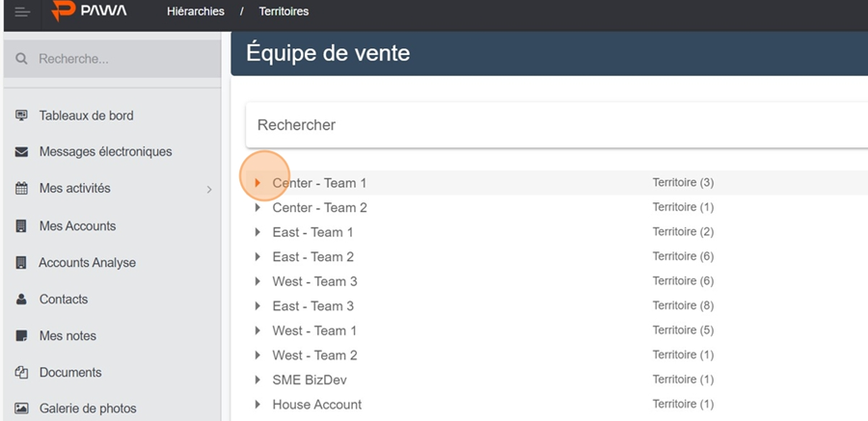Focus the sidebar Recherche... search box

tap(113, 59)
